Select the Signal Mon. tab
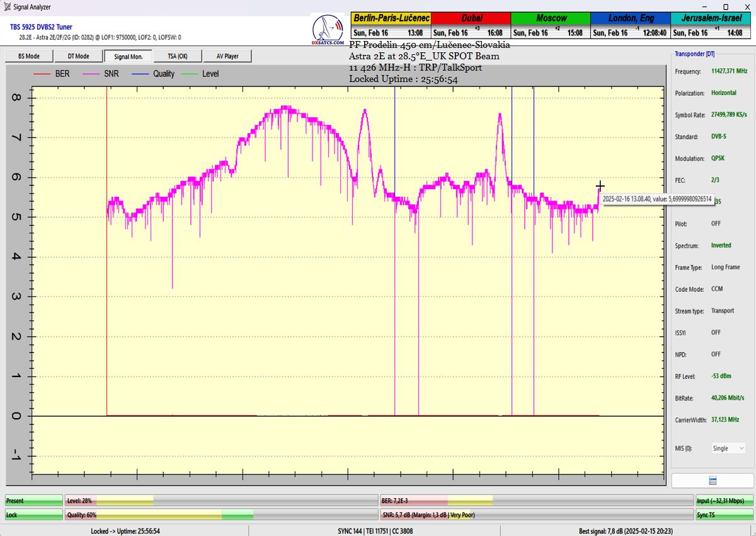The height and width of the screenshot is (536, 756). coord(128,56)
